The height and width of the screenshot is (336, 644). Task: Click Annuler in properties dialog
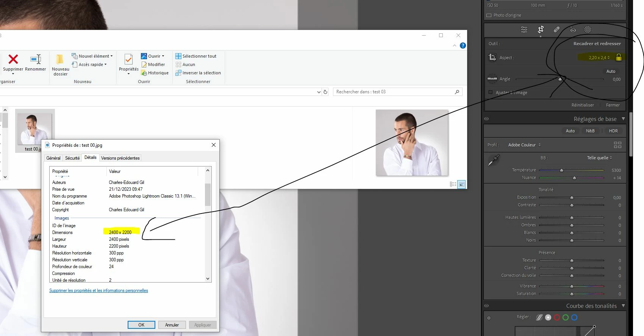[172, 325]
